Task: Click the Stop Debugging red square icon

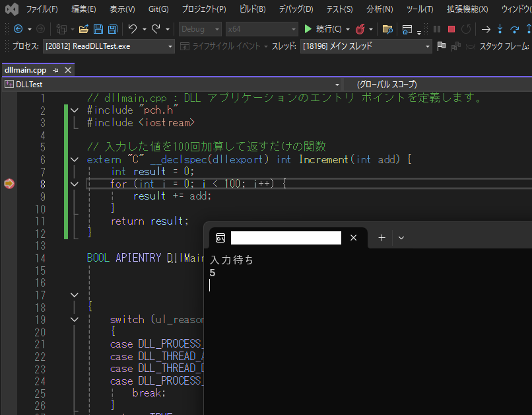Action: tap(451, 29)
